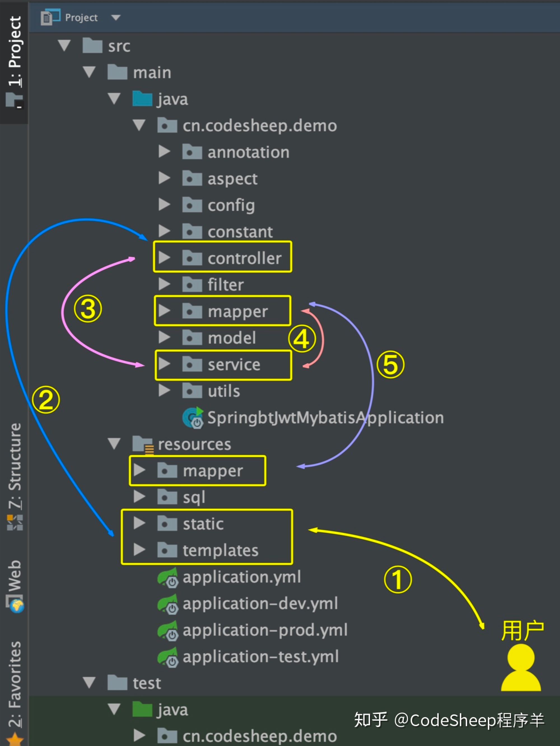This screenshot has width=560, height=746.
Task: Click the test folder icon
Action: (x=117, y=682)
